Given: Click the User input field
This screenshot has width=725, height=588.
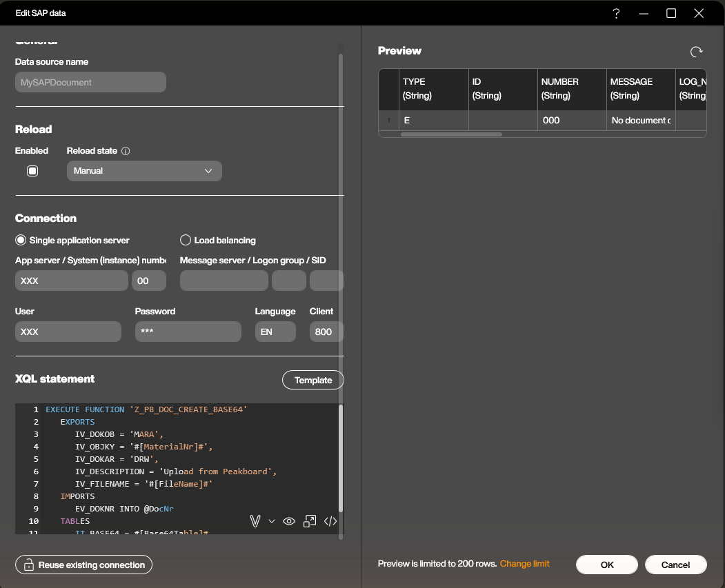Looking at the screenshot, I should (x=68, y=332).
